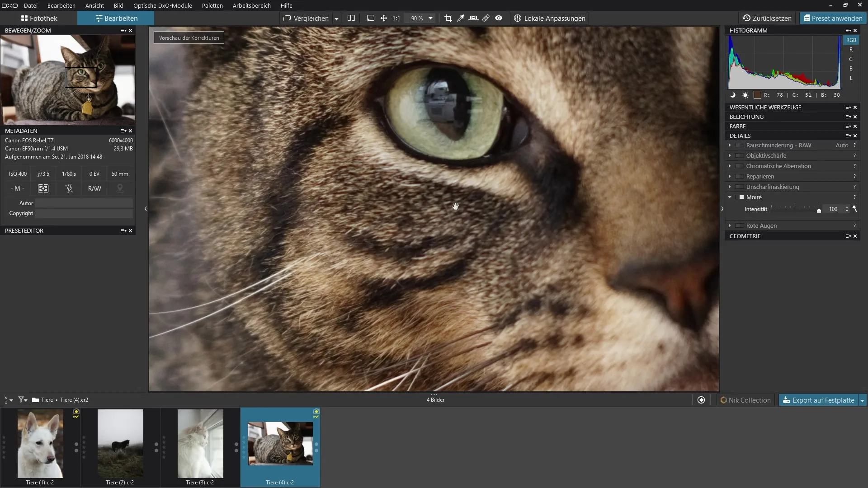The height and width of the screenshot is (488, 868).
Task: Close the Preseteditor palette
Action: pyautogui.click(x=131, y=230)
